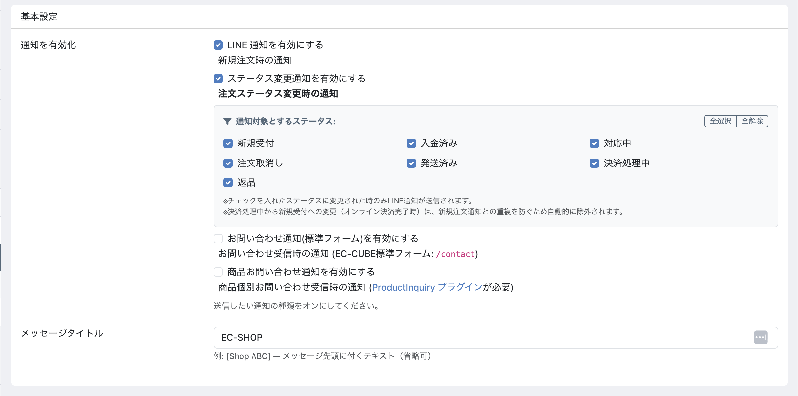
Task: Enable 商品お問い合わせ通知を有効にする checkbox
Action: click(218, 271)
